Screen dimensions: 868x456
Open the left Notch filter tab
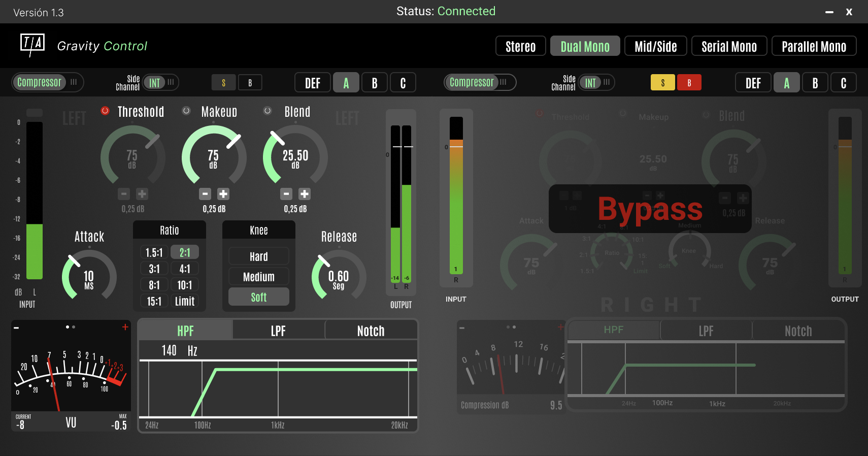coord(371,331)
